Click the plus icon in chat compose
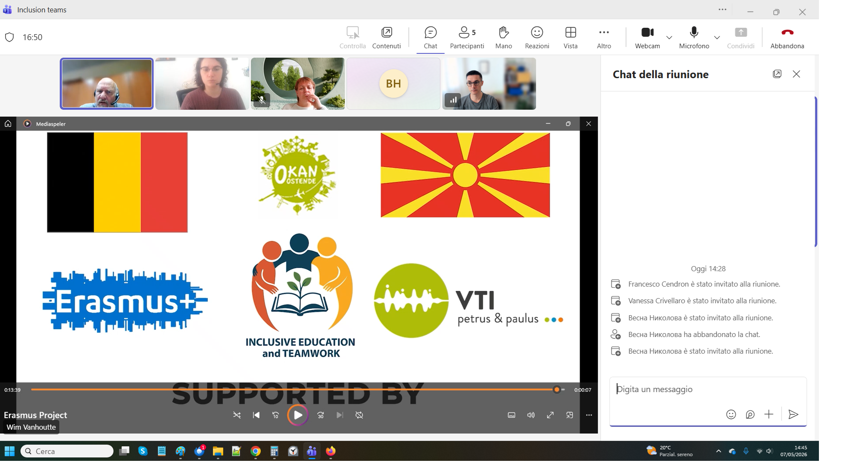Image resolution: width=868 pixels, height=463 pixels. (769, 414)
